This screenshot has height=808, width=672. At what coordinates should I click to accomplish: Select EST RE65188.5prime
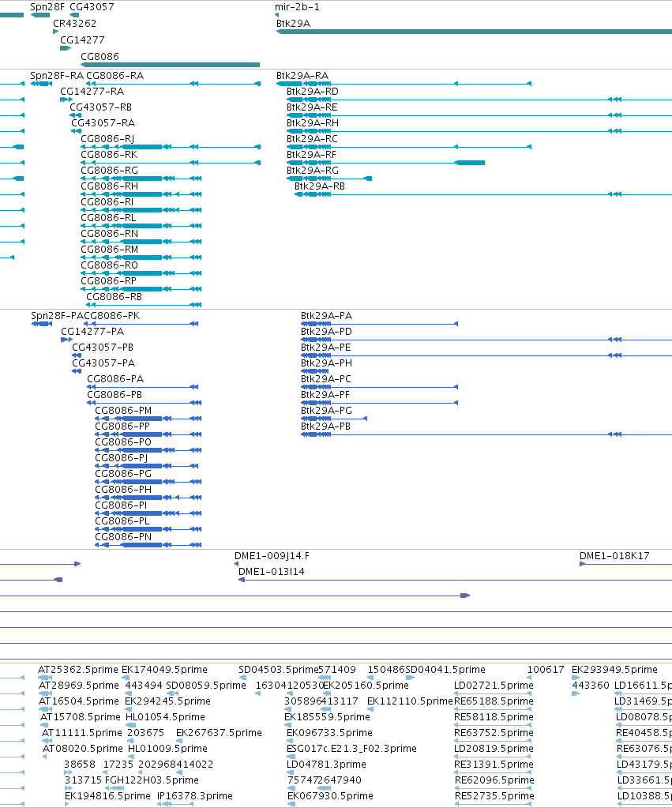(x=494, y=701)
